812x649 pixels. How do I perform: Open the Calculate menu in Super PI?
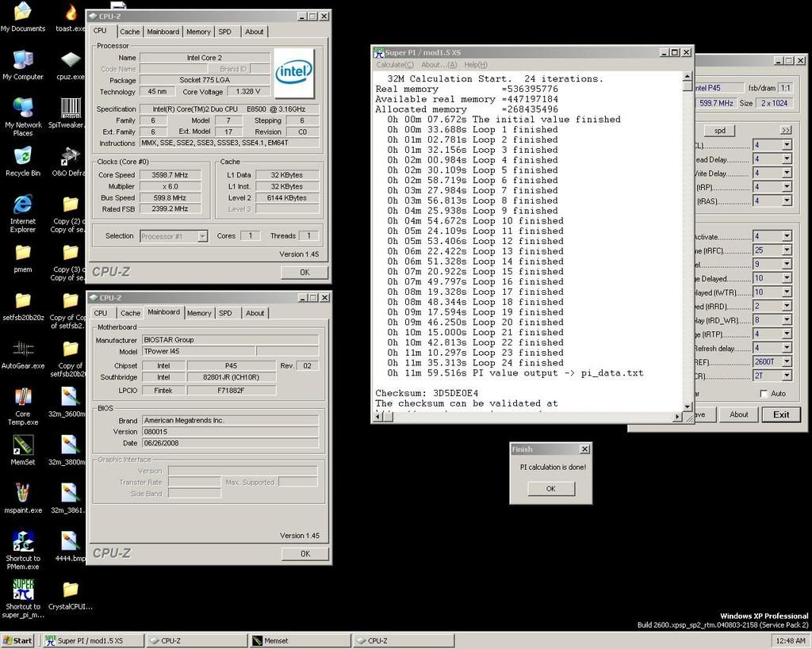[395, 65]
